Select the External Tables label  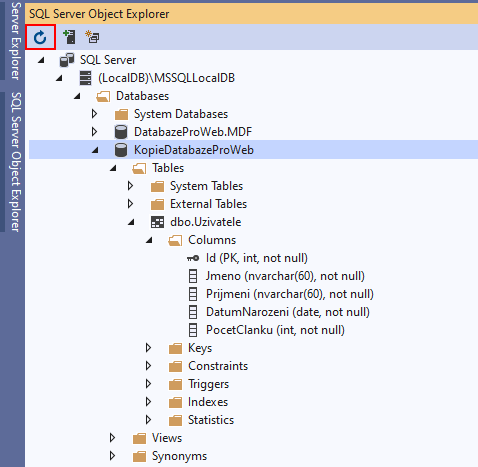pyautogui.click(x=208, y=204)
